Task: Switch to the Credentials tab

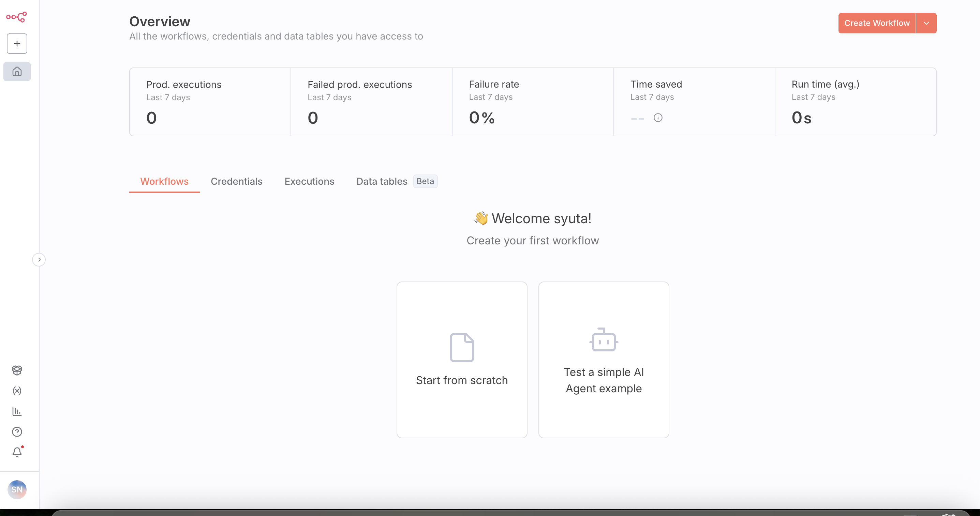Action: 236,181
